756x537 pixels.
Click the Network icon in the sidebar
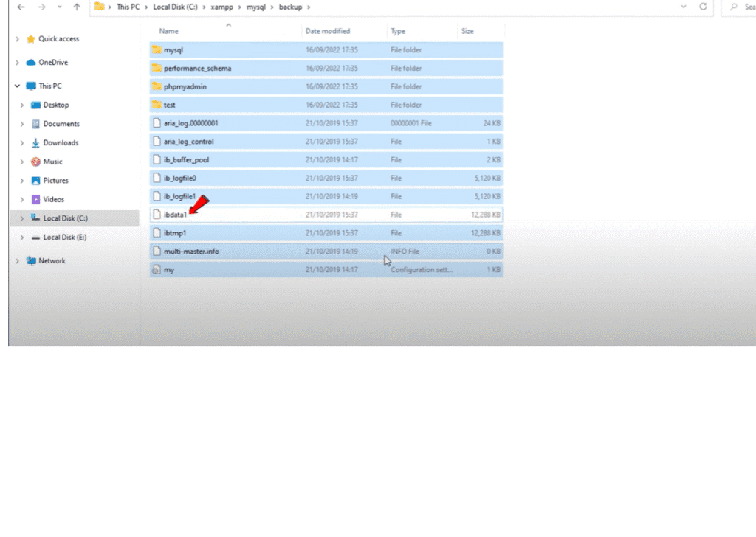31,260
